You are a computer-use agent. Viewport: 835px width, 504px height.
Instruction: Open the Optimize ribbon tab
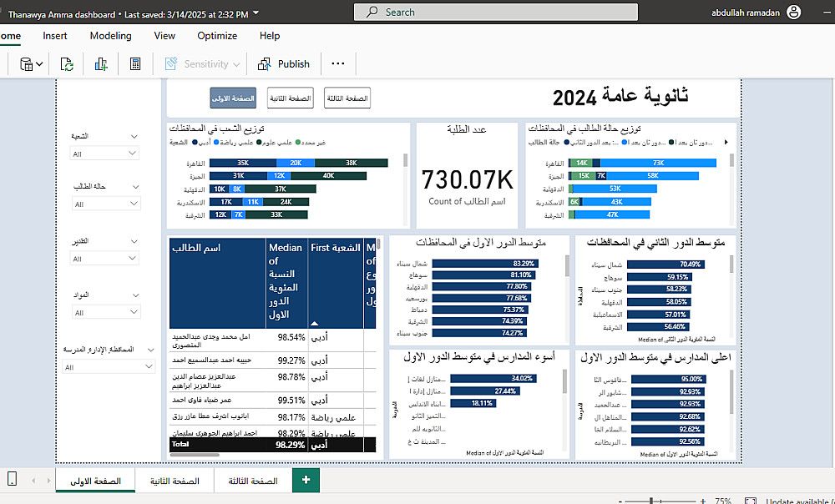(x=217, y=36)
